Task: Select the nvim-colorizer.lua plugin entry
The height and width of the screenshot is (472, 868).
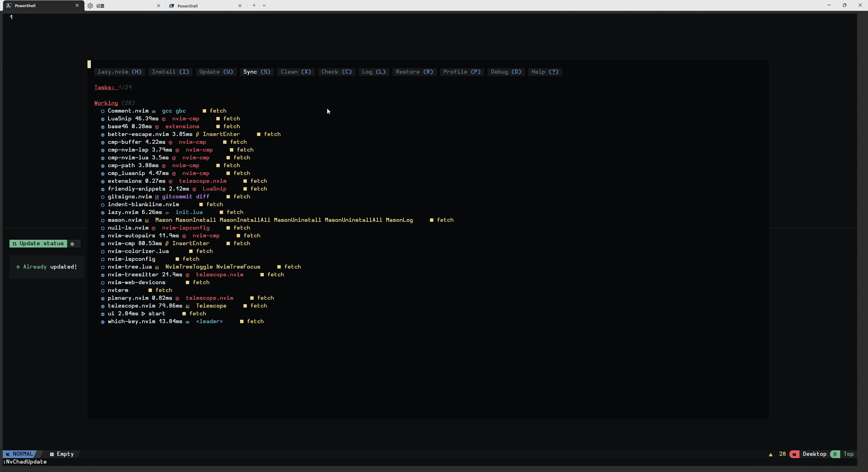Action: coord(157,251)
